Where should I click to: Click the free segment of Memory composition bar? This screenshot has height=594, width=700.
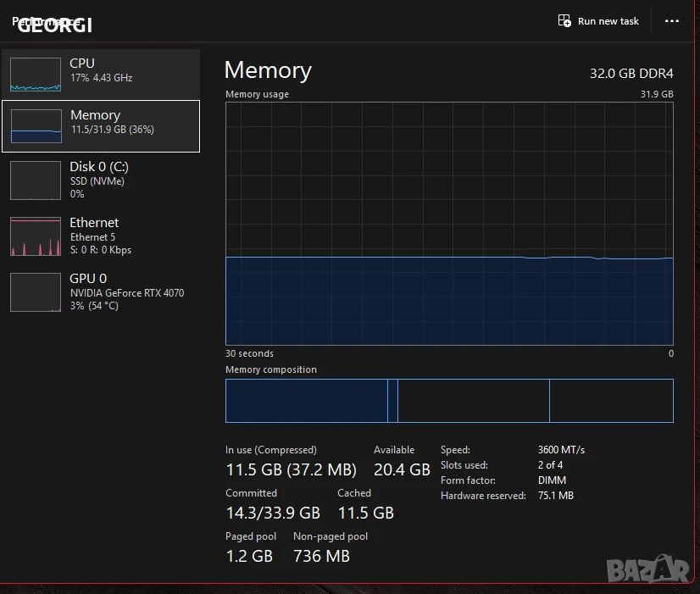611,401
